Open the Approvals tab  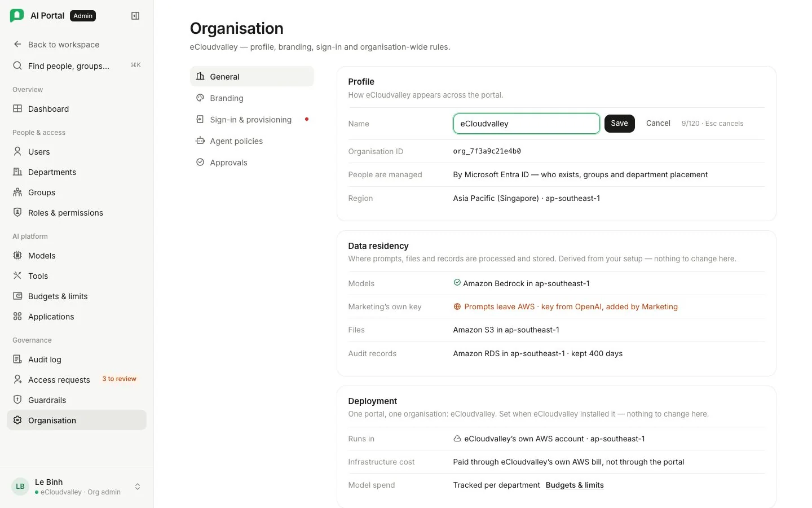tap(251, 162)
